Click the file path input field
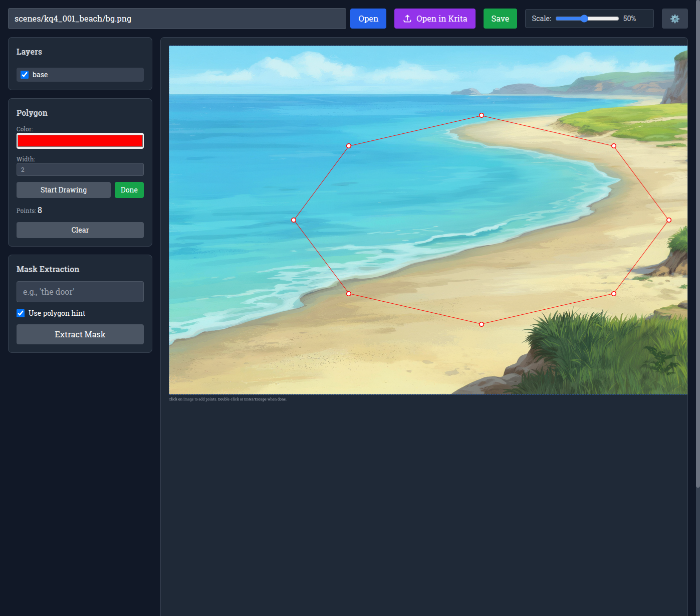 (177, 19)
